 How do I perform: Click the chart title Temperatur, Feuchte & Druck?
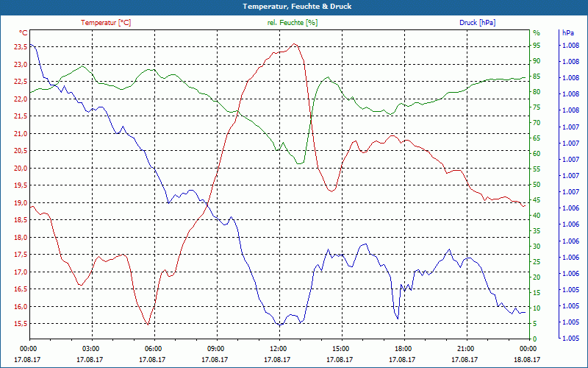297,7
